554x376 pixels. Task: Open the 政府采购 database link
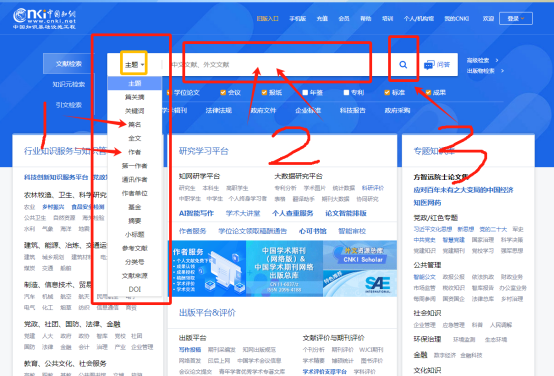(397, 111)
